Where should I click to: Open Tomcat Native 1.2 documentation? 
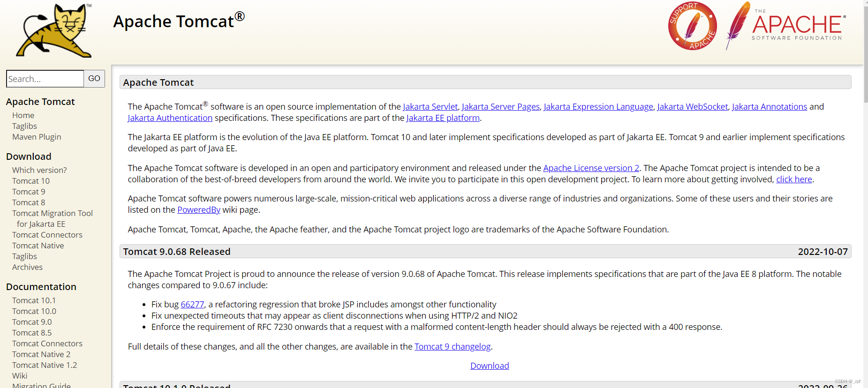pos(45,365)
